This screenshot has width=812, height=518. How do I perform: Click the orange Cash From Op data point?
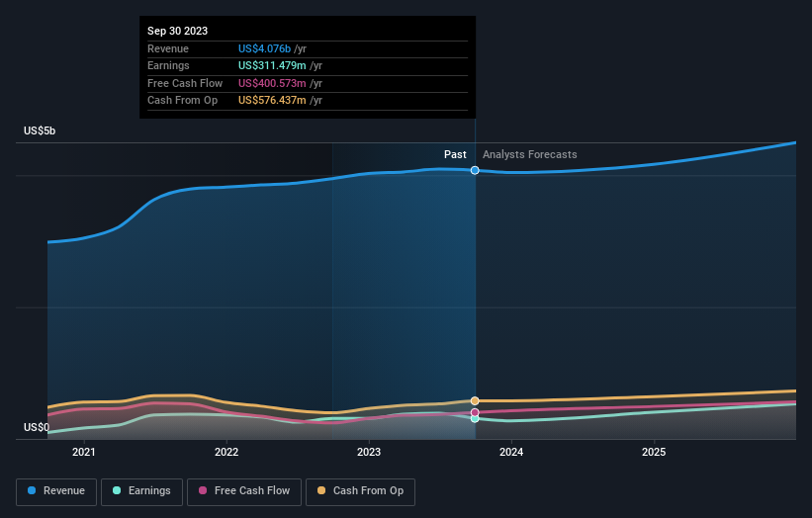475,401
